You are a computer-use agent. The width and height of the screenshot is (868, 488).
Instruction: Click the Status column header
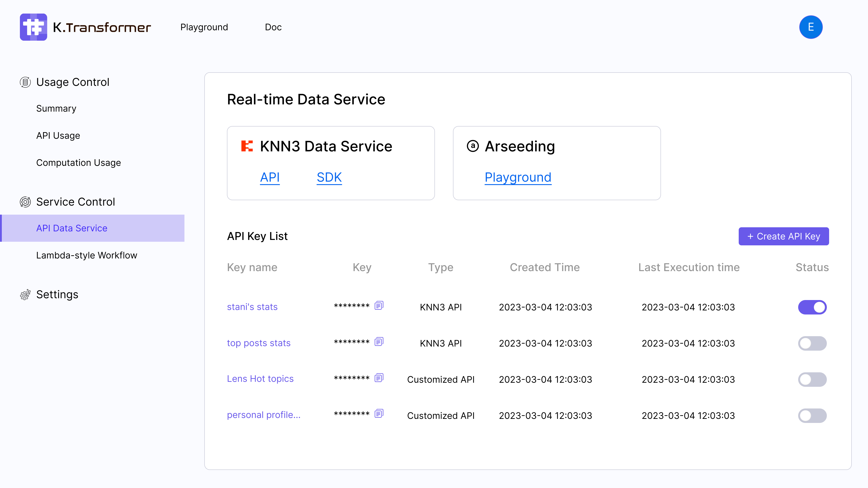[x=812, y=267]
